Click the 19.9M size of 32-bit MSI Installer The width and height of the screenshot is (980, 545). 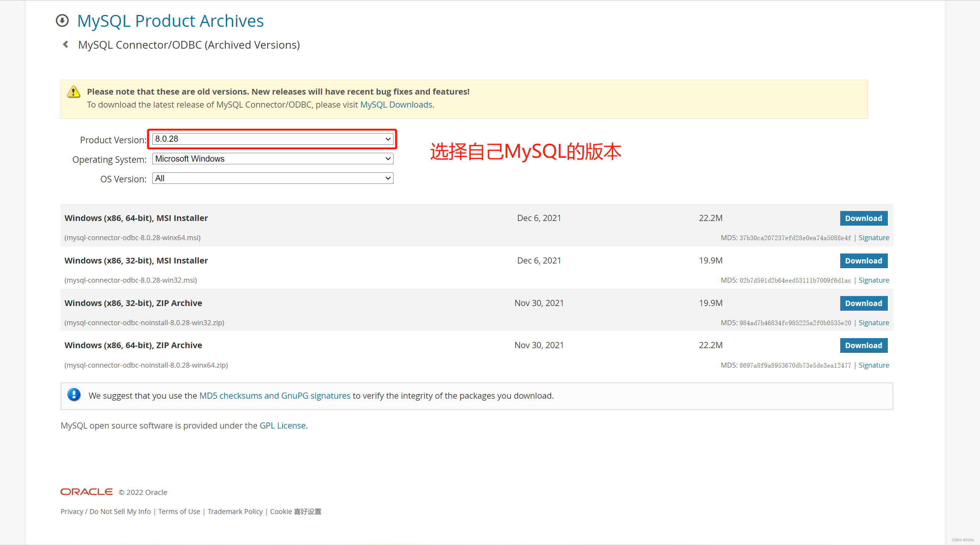710,260
